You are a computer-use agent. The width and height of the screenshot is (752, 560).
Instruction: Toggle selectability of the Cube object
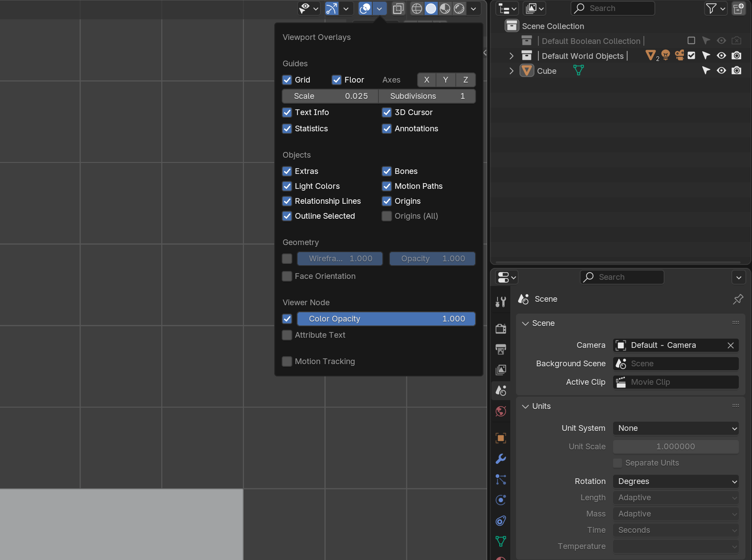tap(706, 70)
